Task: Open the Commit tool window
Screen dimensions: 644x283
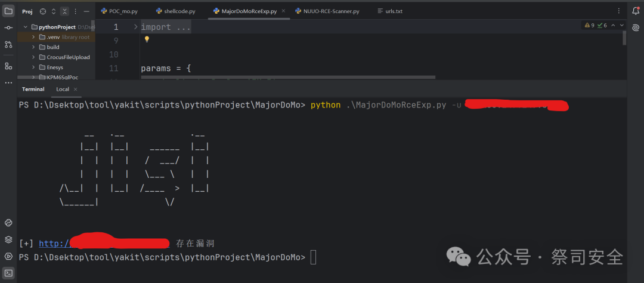Action: (x=8, y=27)
